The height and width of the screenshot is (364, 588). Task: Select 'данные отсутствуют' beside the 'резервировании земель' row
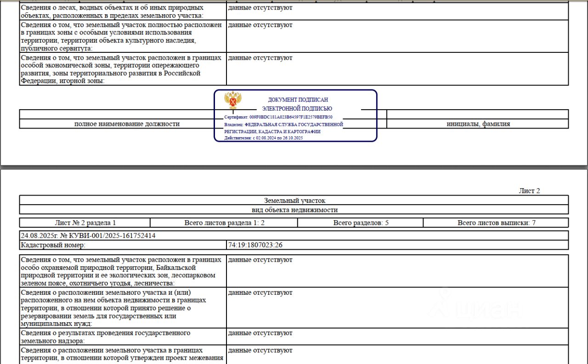260,293
